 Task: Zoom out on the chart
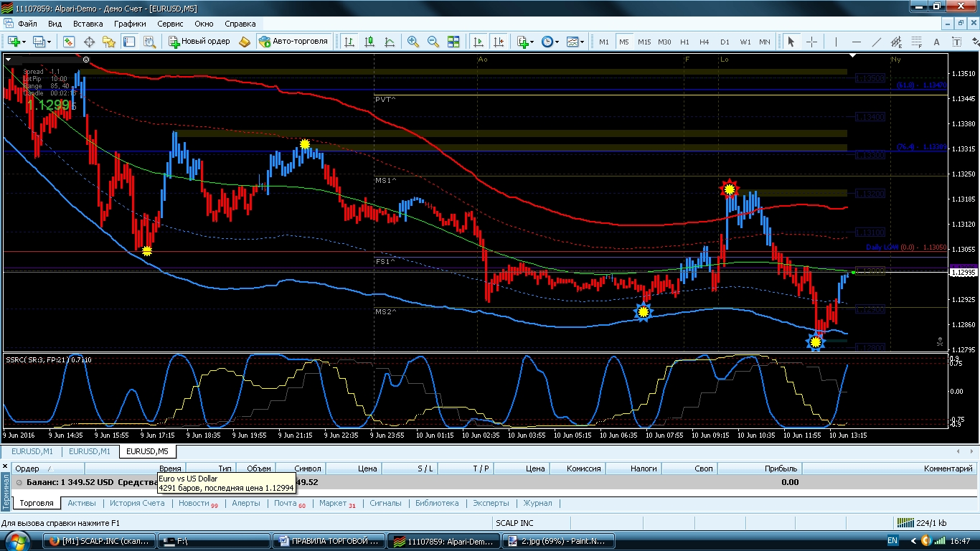(433, 42)
